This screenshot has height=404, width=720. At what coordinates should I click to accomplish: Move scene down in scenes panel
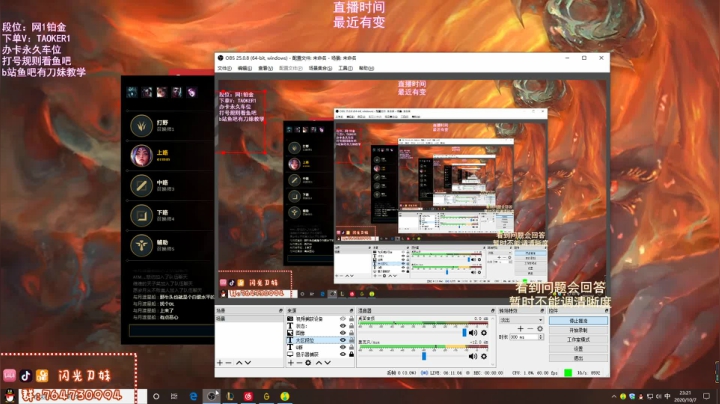click(x=248, y=363)
